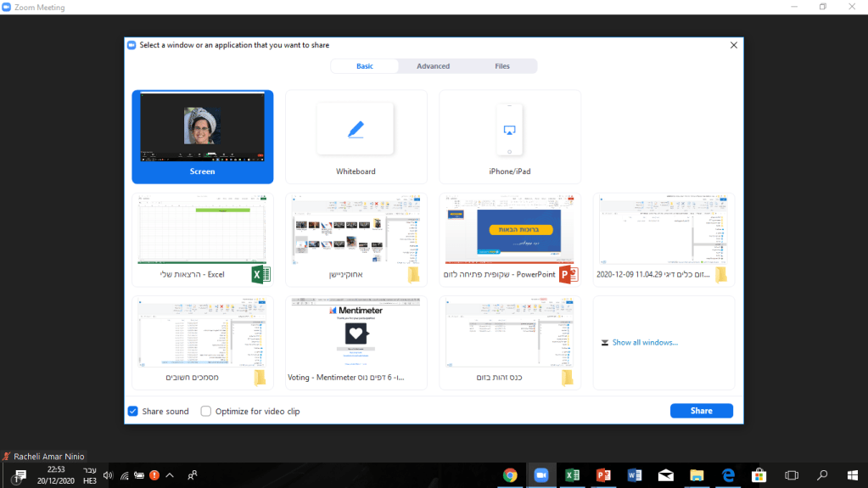Open Google Chrome from the taskbar
Viewport: 868px width, 488px height.
510,475
